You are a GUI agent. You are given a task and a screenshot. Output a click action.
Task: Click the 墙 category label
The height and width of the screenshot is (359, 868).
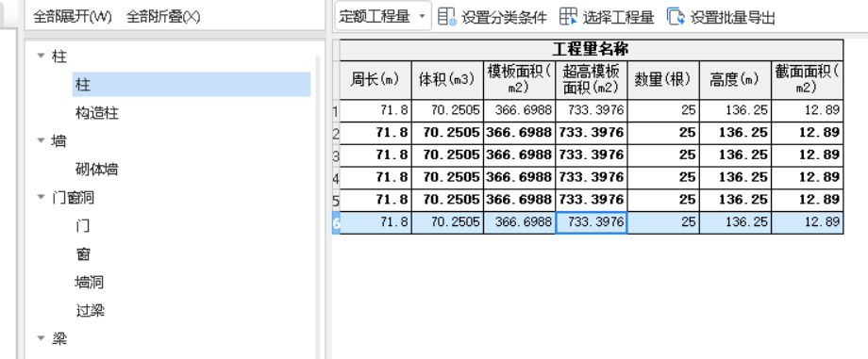[59, 141]
